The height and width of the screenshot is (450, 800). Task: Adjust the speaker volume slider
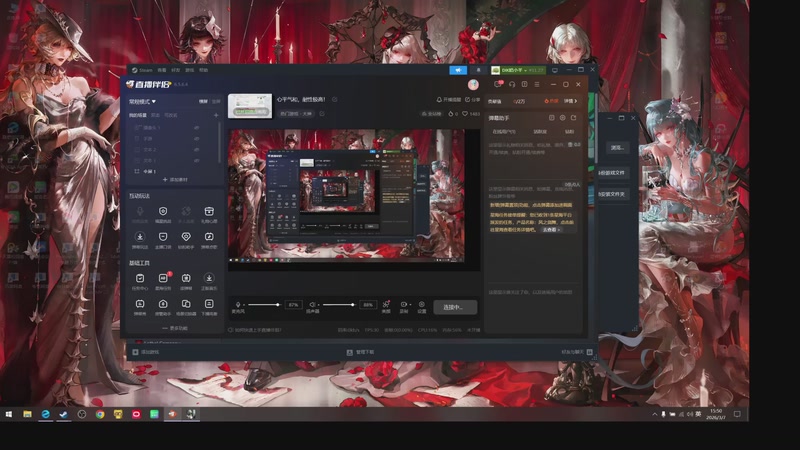pos(339,305)
